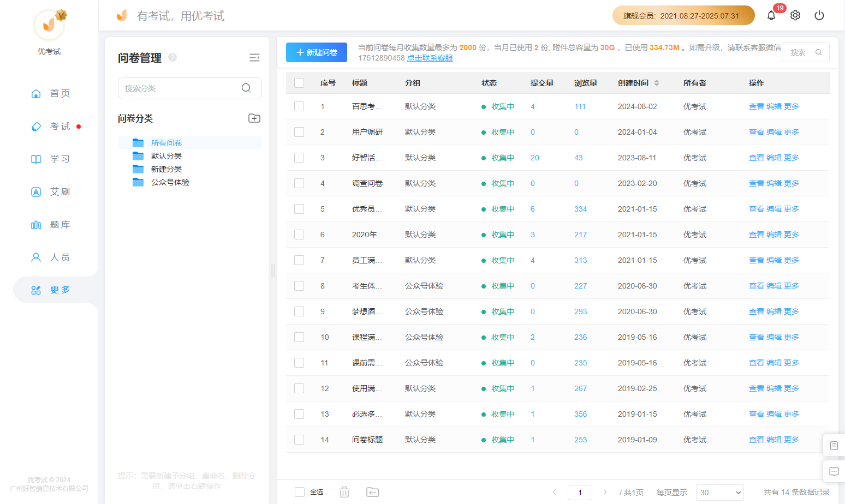Viewport: 845px width, 504px height.
Task: Toggle the 全选 checkbox at bottom
Action: pos(300,492)
